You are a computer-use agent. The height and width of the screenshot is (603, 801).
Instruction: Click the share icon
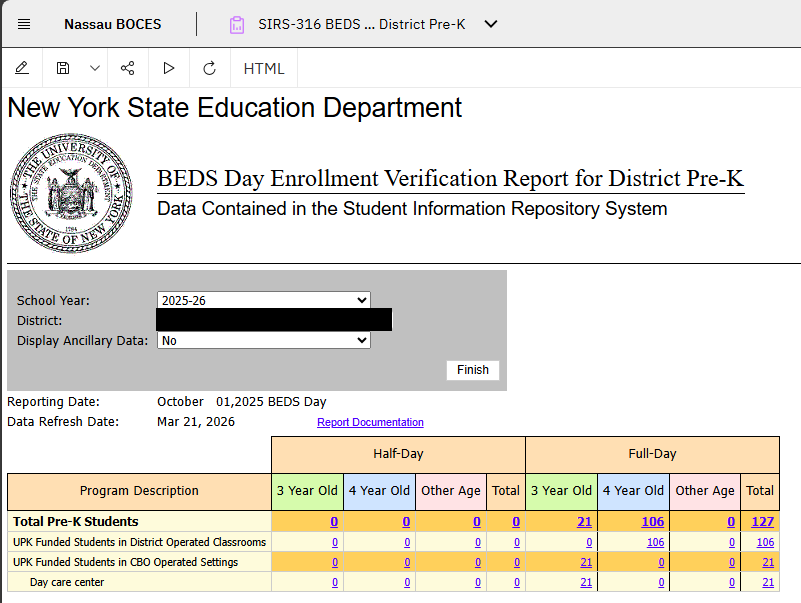click(x=128, y=68)
